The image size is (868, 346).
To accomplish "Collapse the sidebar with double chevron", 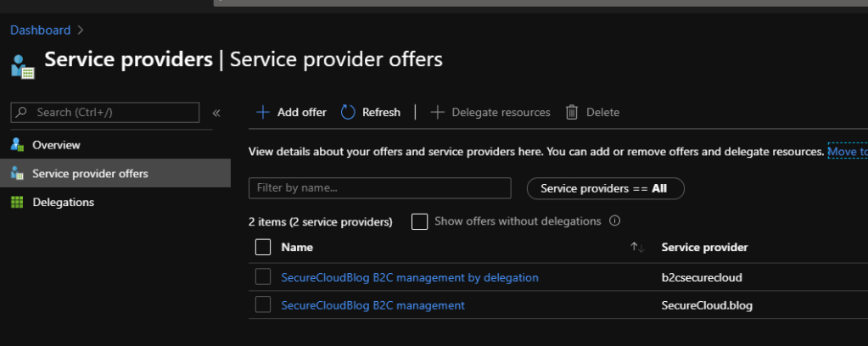I will point(216,113).
